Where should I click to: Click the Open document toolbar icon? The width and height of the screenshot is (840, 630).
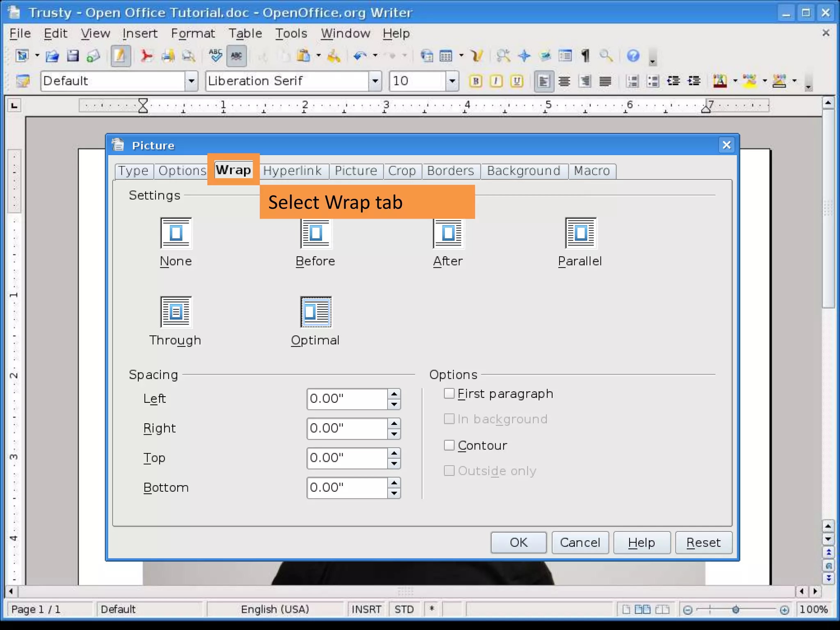(52, 56)
